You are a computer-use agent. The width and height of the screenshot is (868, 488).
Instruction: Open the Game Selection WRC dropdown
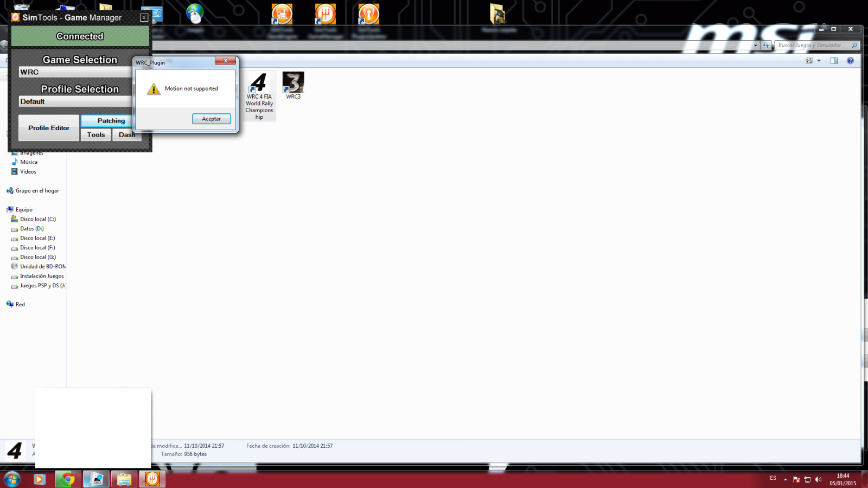point(75,72)
